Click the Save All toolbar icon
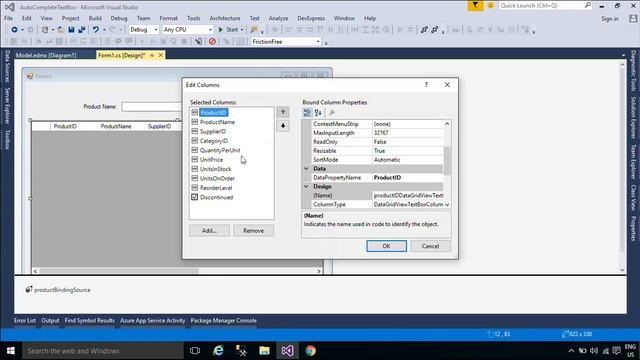The width and height of the screenshot is (640, 360). pos(82,30)
